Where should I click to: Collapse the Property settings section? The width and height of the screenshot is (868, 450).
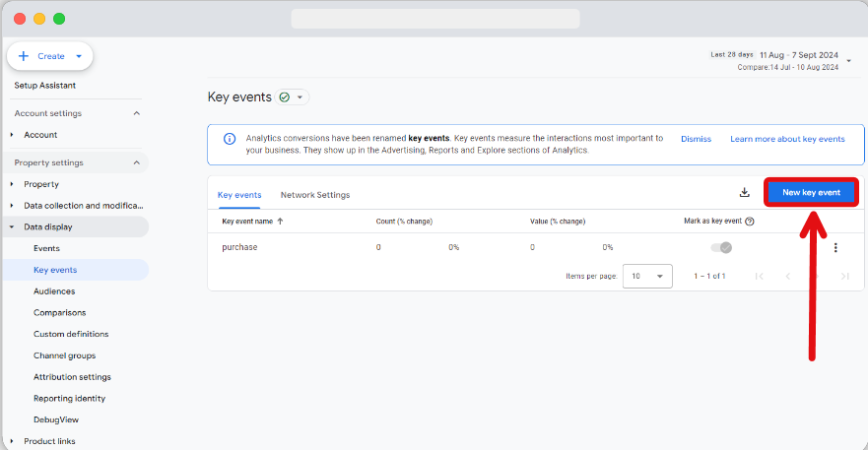click(137, 162)
